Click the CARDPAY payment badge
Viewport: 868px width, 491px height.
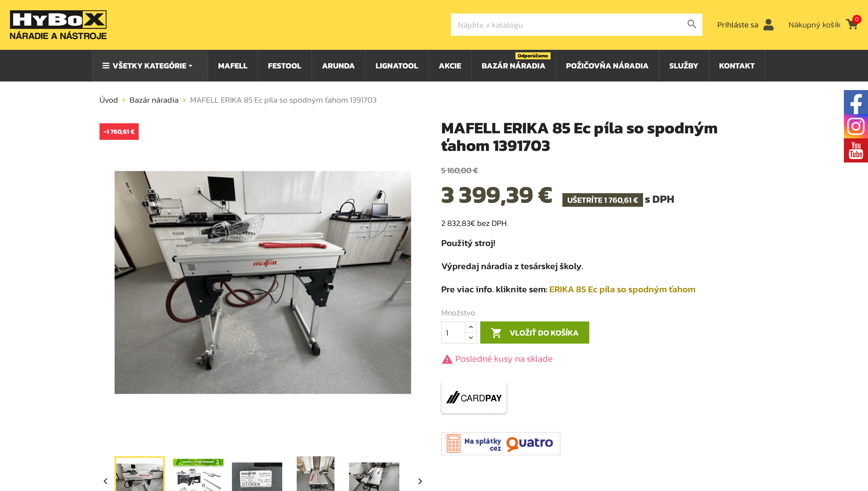click(x=474, y=398)
